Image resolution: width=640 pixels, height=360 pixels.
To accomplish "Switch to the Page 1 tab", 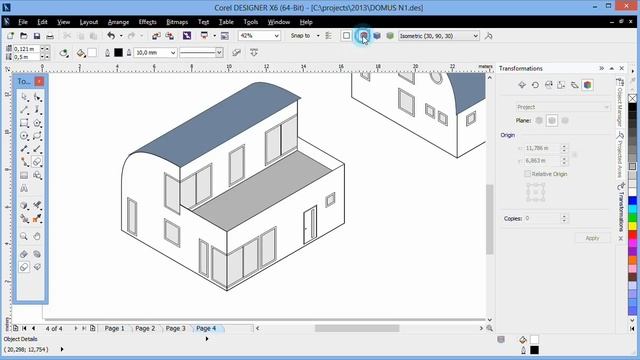I will tap(114, 328).
